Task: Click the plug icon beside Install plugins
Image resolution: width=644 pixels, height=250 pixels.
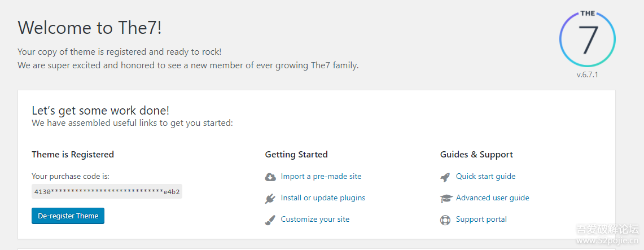Action: click(270, 199)
